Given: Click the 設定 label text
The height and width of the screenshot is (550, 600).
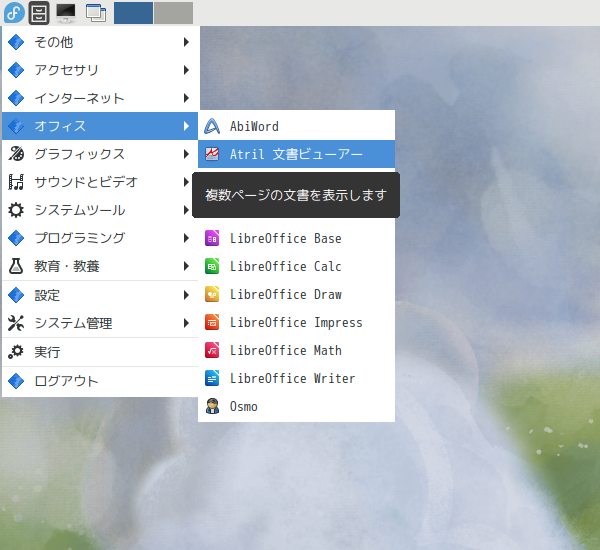Looking at the screenshot, I should (x=47, y=295).
